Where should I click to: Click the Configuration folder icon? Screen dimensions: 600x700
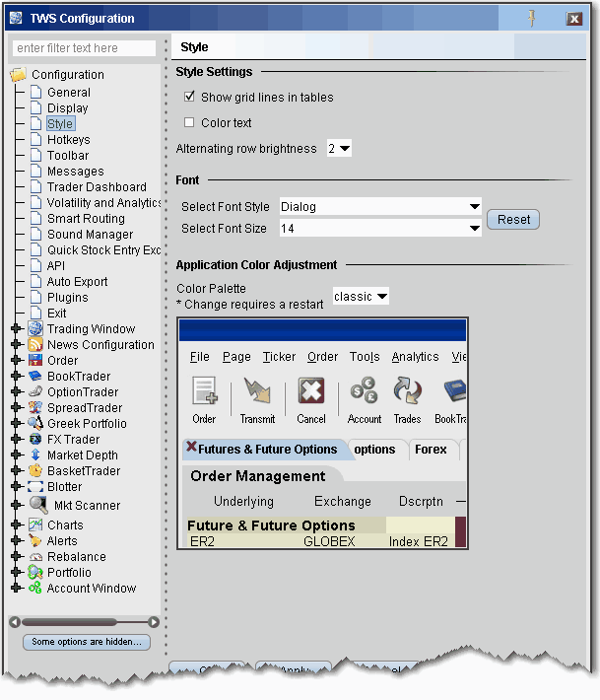coord(19,75)
